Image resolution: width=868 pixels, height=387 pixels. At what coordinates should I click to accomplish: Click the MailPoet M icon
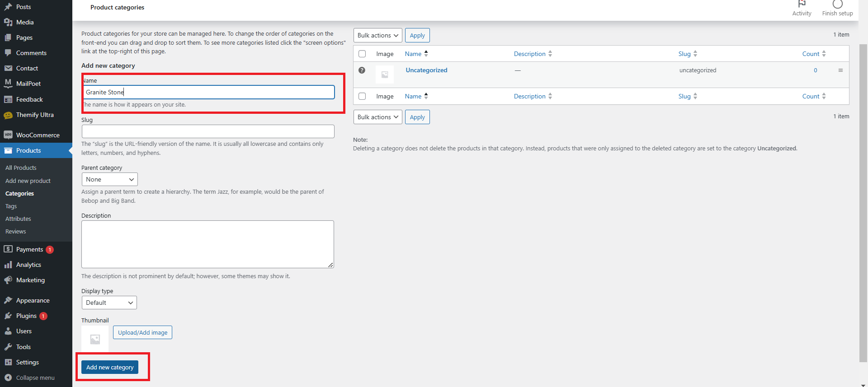point(8,84)
